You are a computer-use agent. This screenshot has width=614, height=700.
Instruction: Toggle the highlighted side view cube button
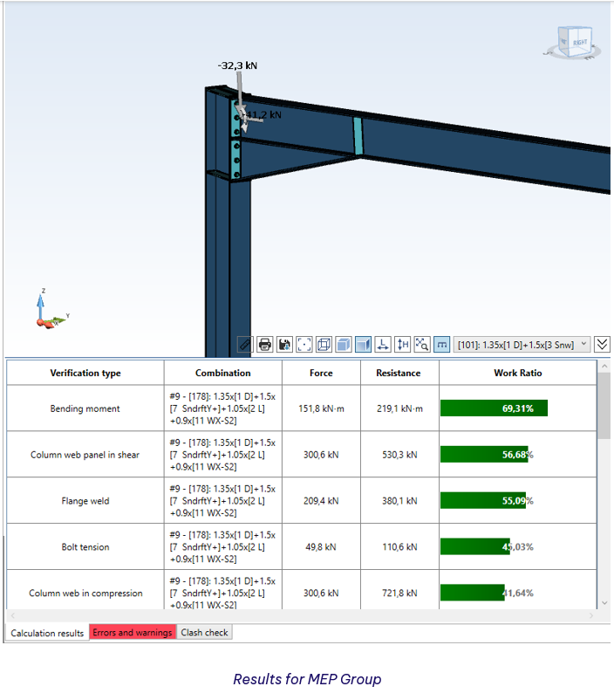click(364, 345)
